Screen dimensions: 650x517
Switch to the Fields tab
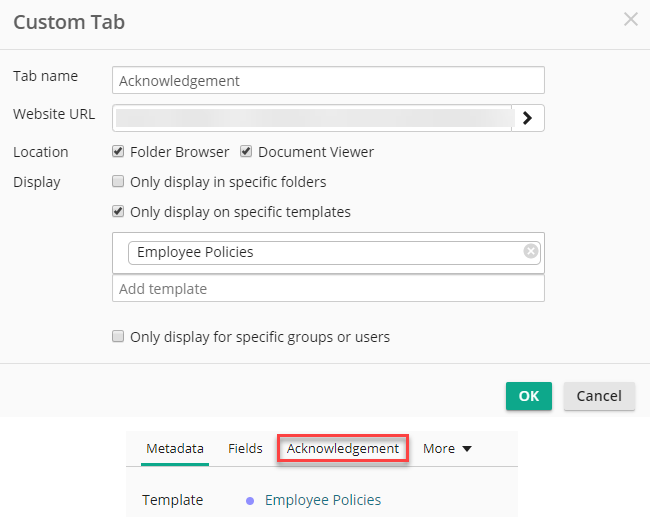[x=245, y=449]
